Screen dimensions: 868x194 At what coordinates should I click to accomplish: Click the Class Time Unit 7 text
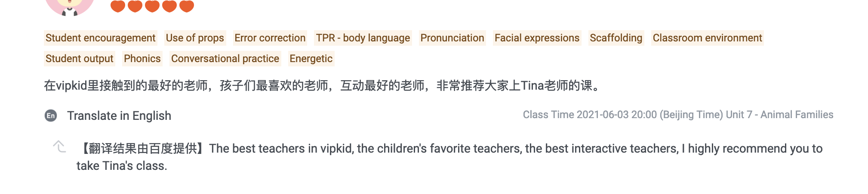click(x=678, y=115)
